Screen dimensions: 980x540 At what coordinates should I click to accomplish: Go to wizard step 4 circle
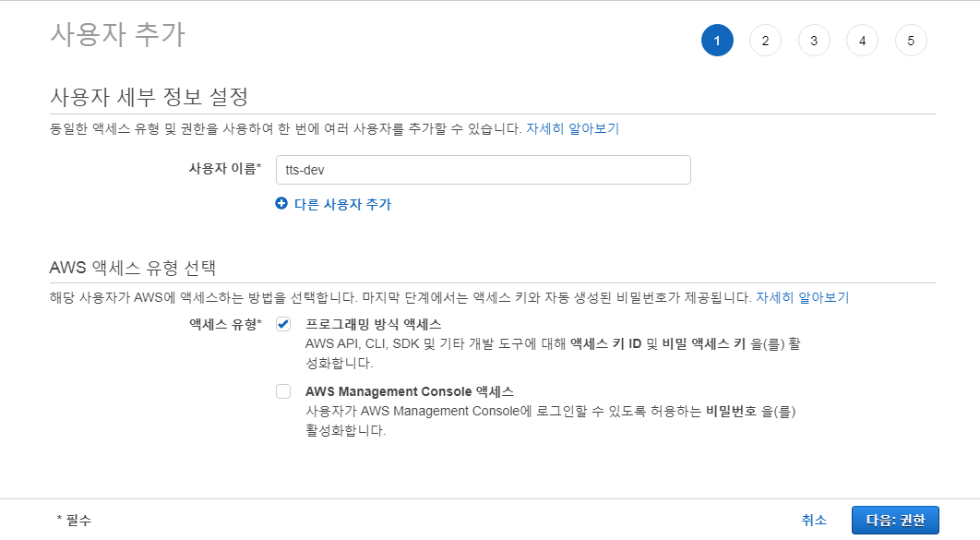[862, 41]
